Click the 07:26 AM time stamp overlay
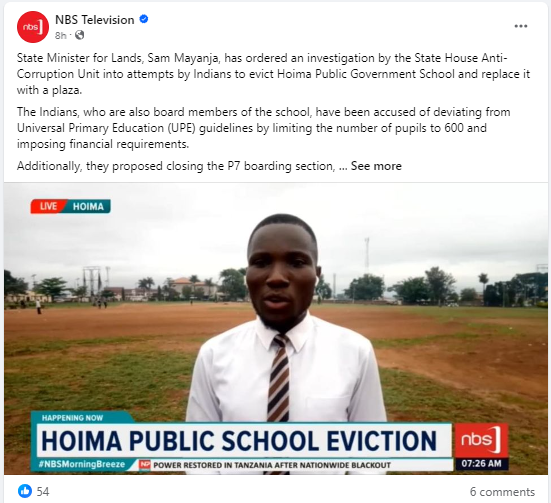Viewport: 551px width, 503px height. 481,464
